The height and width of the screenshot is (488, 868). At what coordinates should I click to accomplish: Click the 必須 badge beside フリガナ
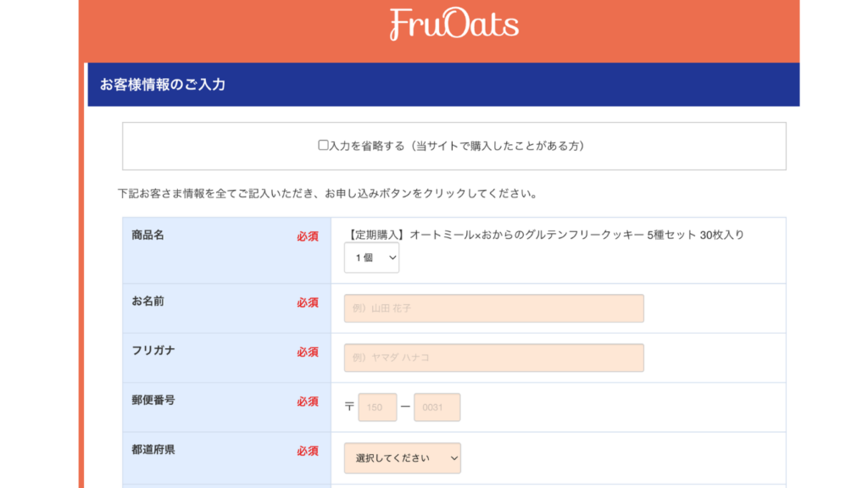307,352
